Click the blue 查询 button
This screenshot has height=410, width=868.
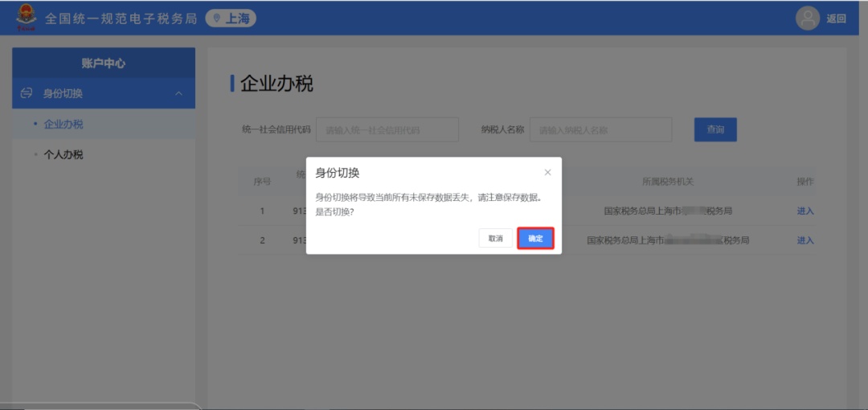pyautogui.click(x=715, y=129)
